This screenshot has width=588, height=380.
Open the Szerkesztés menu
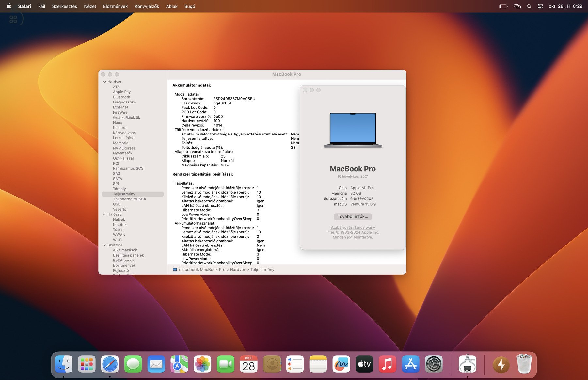[x=65, y=6]
